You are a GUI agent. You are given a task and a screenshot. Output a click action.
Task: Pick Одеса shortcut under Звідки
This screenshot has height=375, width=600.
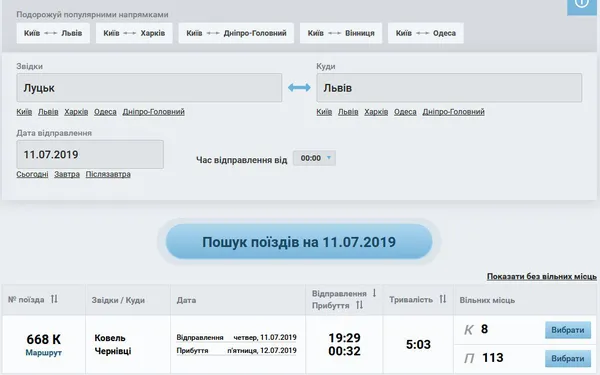click(105, 112)
